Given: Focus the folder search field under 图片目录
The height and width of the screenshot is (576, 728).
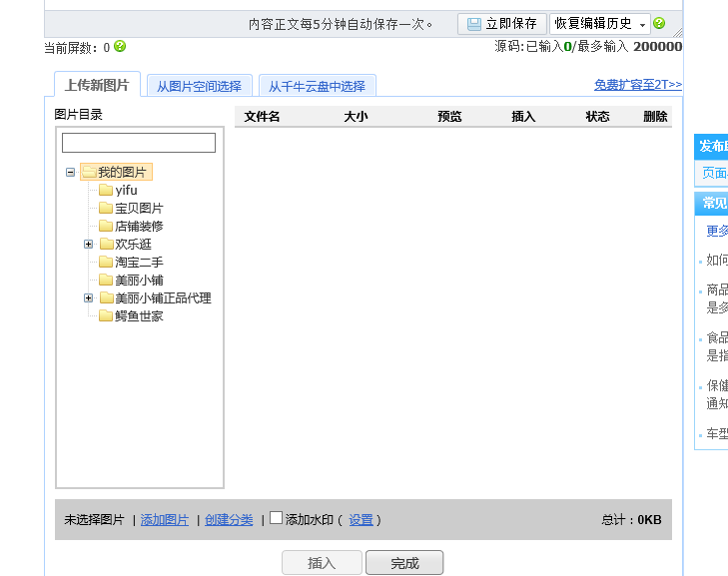Looking at the screenshot, I should tap(139, 143).
